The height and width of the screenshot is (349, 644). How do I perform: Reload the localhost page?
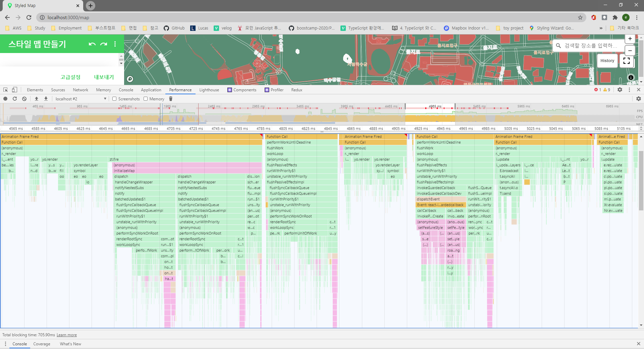pyautogui.click(x=29, y=17)
